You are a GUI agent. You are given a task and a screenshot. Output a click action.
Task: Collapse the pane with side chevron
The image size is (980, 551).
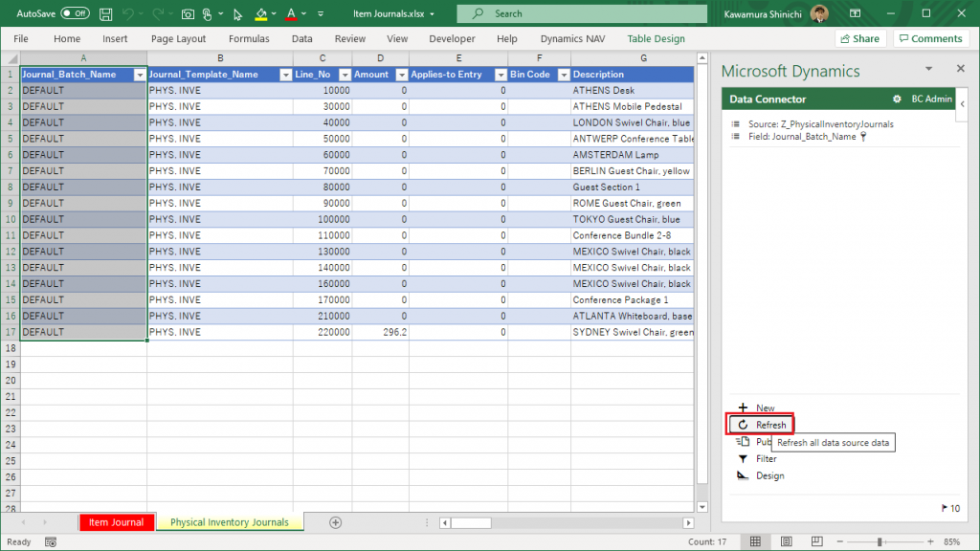(x=963, y=104)
